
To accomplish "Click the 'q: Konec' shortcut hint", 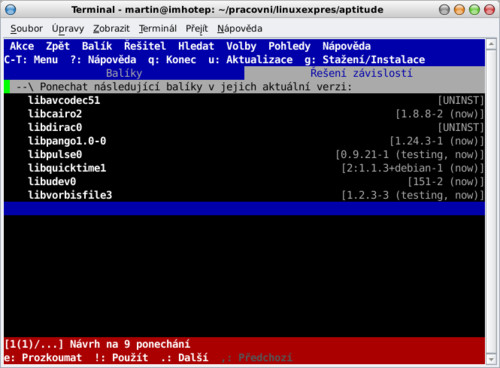I will coord(172,60).
